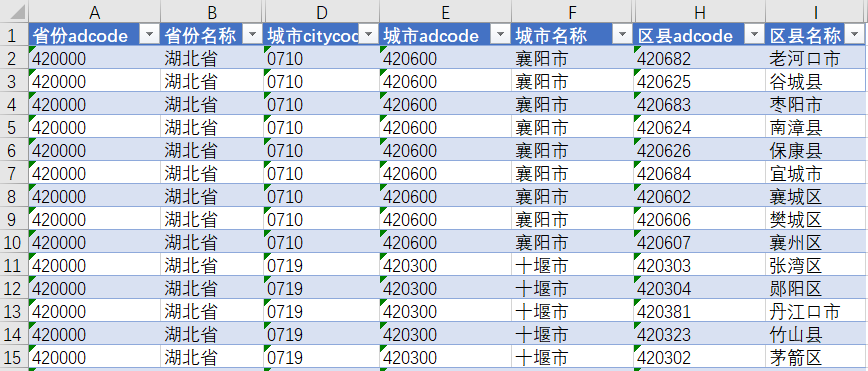This screenshot has height=371, width=868.
Task: Select cell with code 420624
Action: [700, 127]
